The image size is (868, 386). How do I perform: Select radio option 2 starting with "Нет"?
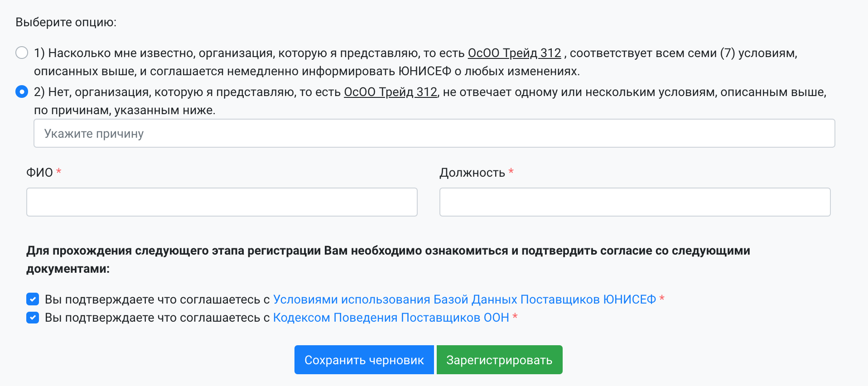[x=22, y=92]
